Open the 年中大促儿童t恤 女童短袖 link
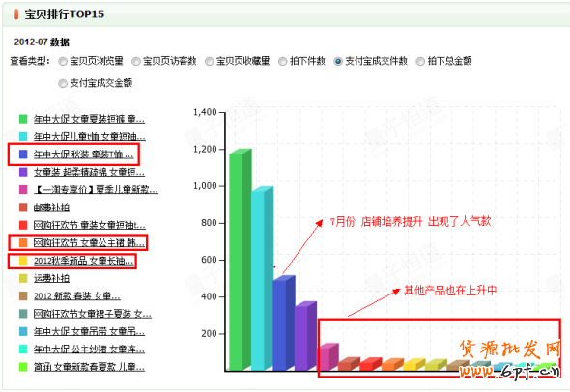Screen dimensions: 570x392 (x=90, y=136)
